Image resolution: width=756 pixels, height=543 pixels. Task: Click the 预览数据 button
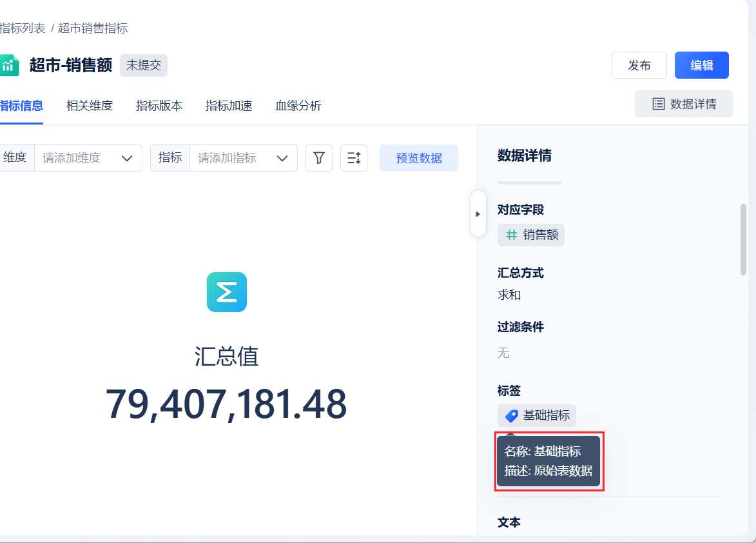point(418,158)
